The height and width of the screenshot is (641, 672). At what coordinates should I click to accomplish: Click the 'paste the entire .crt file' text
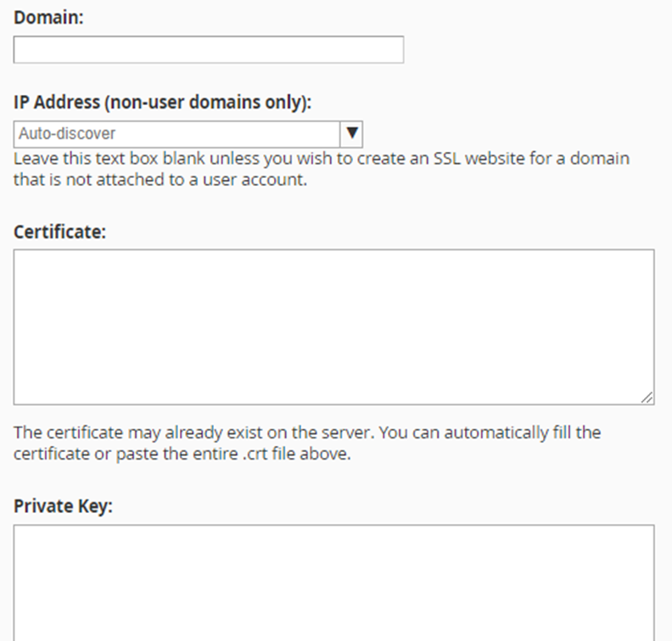(233, 454)
